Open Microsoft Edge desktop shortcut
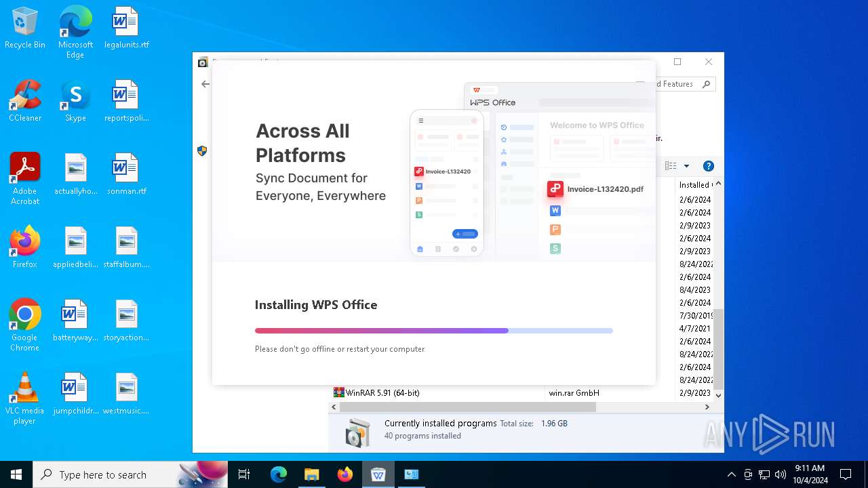Viewport: 868px width, 488px height. pos(75,32)
